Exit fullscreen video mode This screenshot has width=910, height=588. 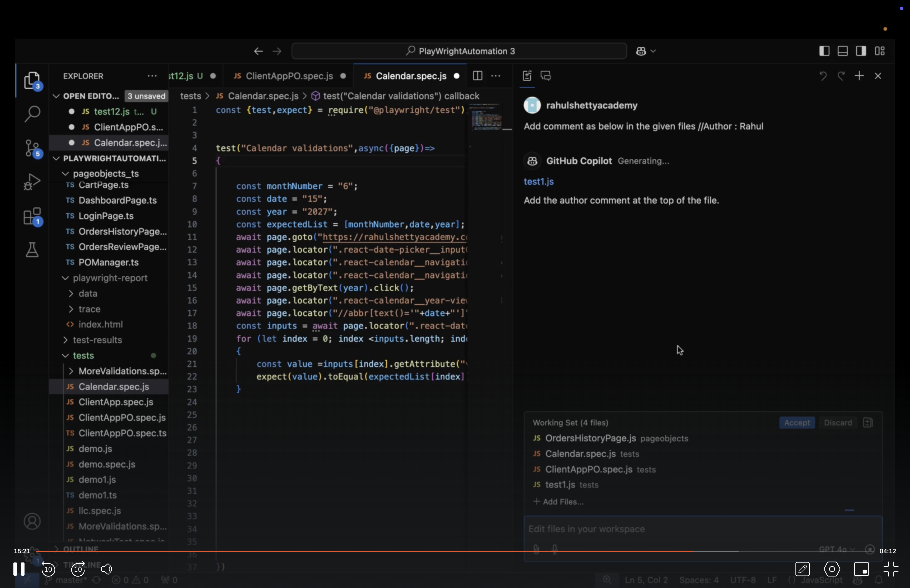(x=891, y=569)
